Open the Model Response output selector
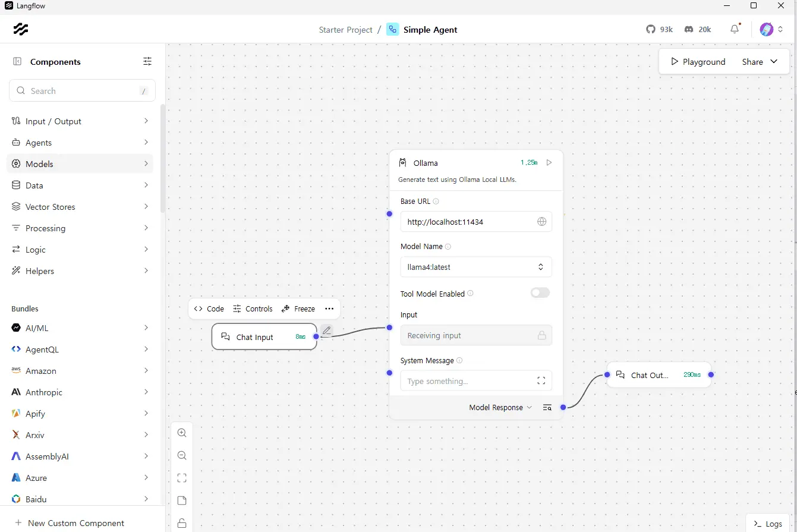Image resolution: width=797 pixels, height=532 pixels. click(500, 408)
